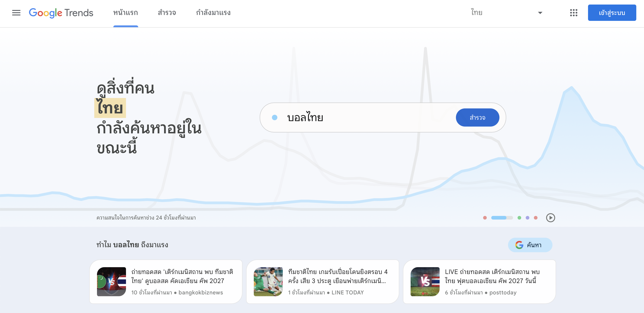Click the Google Trends logo

coord(61,13)
